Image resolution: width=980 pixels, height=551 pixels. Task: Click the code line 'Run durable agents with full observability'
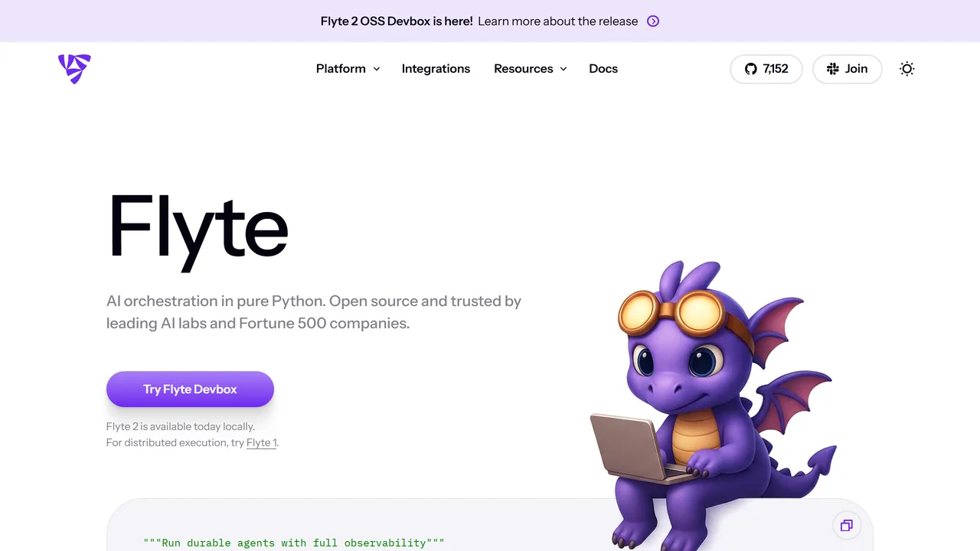[x=294, y=543]
